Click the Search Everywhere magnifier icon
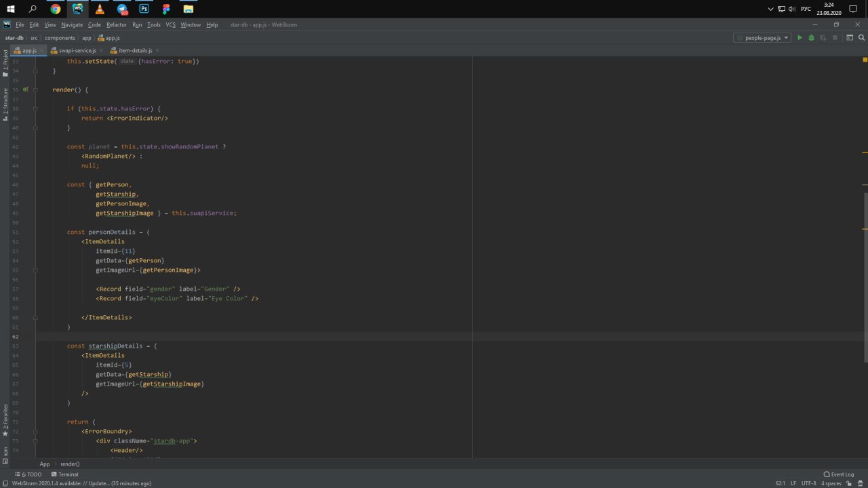 coord(861,38)
